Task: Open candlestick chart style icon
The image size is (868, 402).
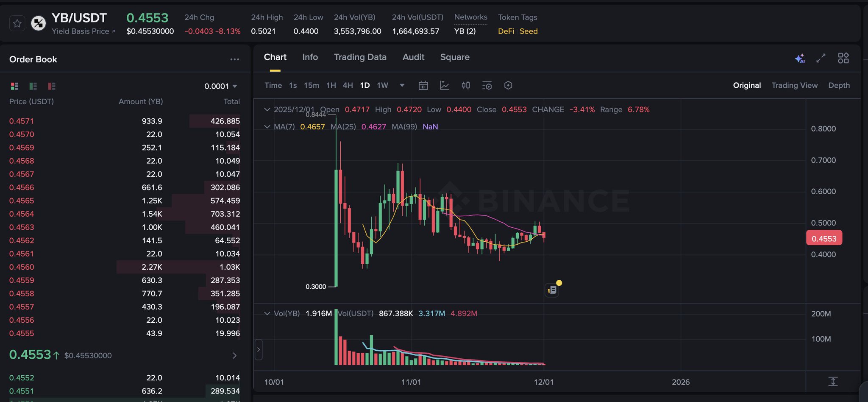Action: click(x=466, y=86)
